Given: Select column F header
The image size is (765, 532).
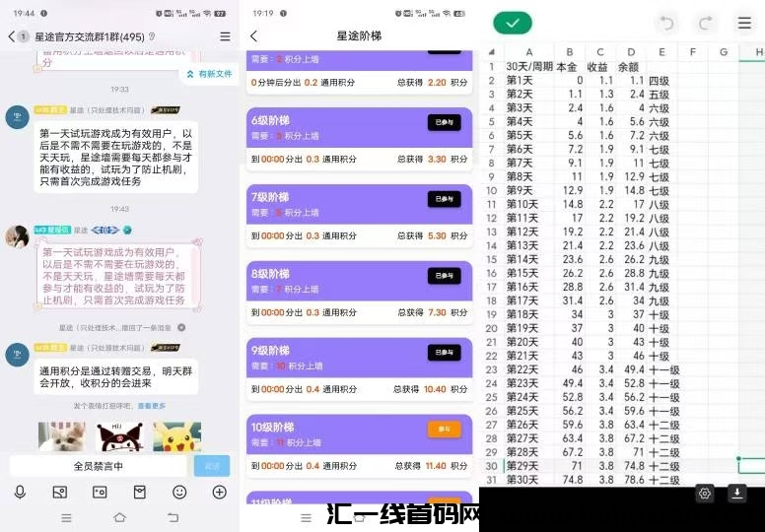Looking at the screenshot, I should pyautogui.click(x=692, y=51).
